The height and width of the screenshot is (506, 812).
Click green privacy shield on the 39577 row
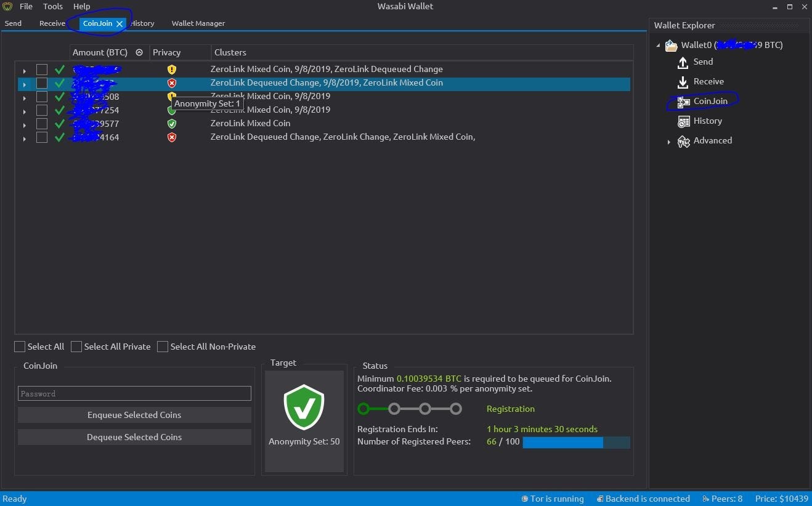[x=172, y=124]
